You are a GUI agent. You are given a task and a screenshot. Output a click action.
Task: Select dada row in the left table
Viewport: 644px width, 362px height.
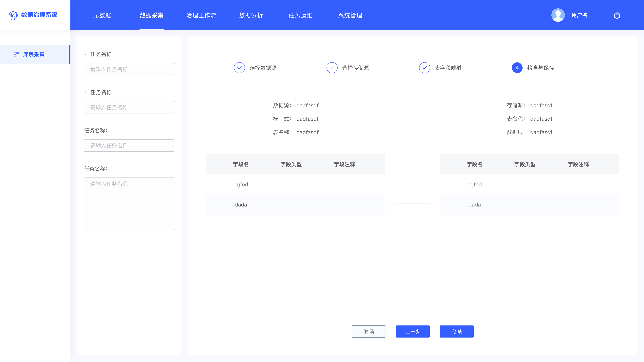pyautogui.click(x=296, y=205)
